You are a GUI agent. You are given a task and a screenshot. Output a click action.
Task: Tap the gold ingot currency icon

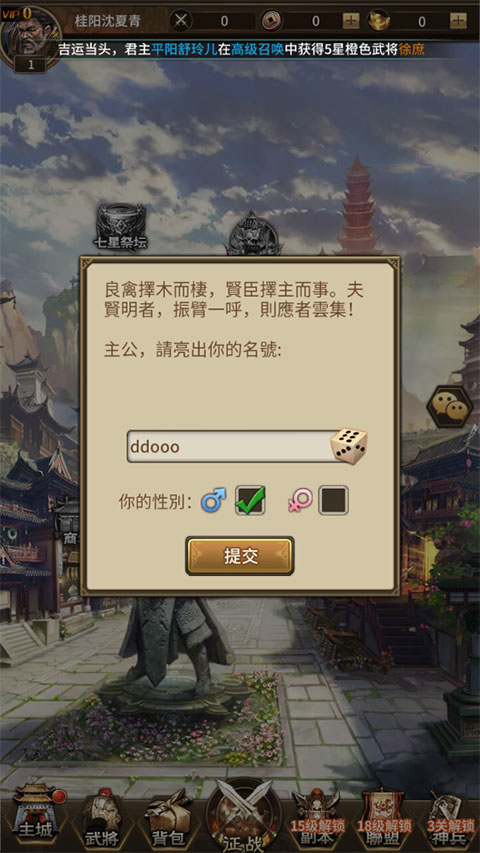coord(378,21)
